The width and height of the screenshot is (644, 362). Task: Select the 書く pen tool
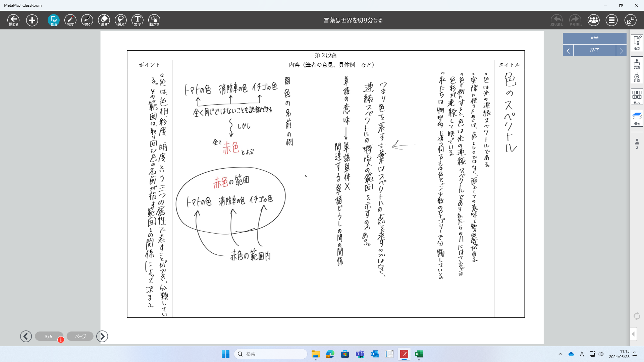tap(87, 20)
